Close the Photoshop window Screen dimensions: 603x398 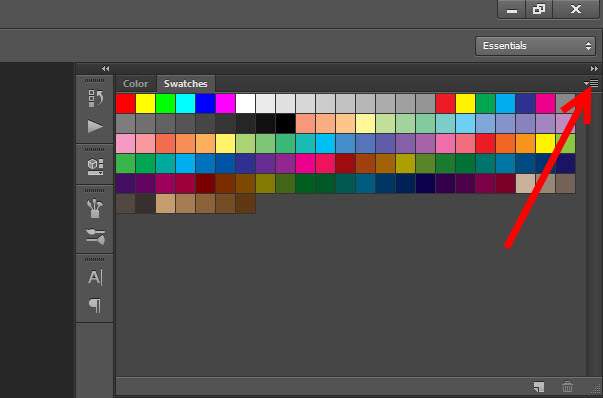[576, 9]
